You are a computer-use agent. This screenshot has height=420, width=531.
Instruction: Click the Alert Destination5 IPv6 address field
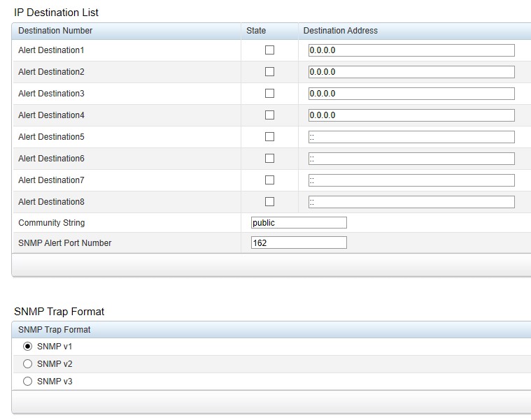[411, 137]
